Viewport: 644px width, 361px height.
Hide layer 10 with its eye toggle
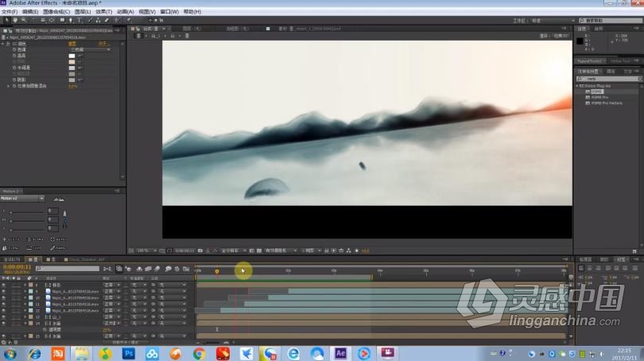tap(4, 297)
